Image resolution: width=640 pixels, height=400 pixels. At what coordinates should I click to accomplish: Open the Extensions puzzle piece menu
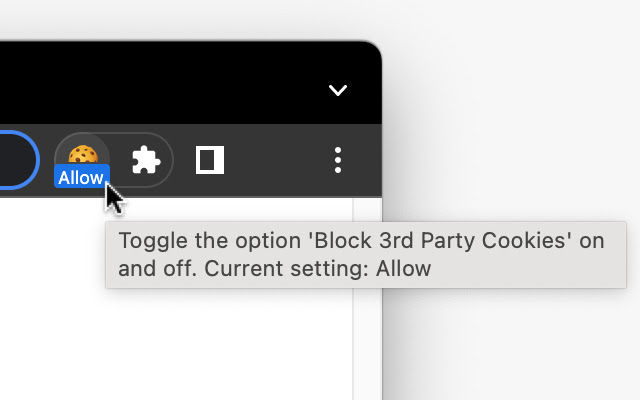click(146, 159)
